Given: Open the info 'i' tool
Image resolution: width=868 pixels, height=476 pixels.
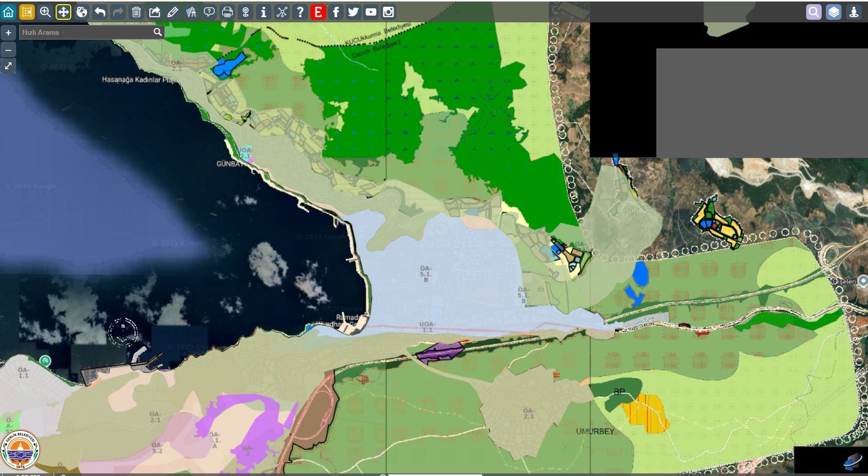Looking at the screenshot, I should [264, 12].
